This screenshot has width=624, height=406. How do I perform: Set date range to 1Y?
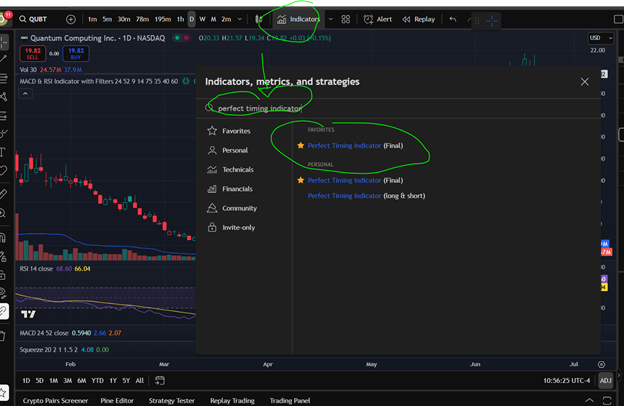(113, 381)
